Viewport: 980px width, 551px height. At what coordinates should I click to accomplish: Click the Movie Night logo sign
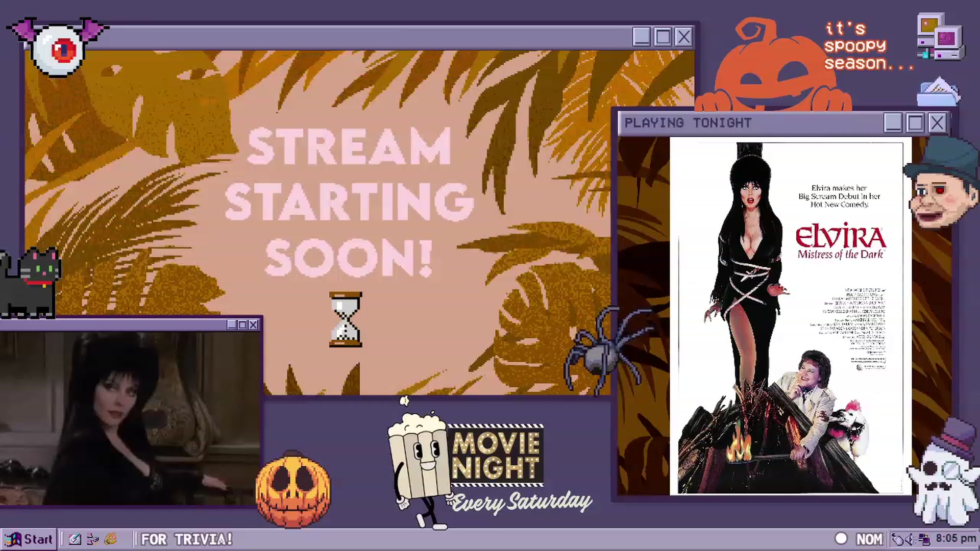pos(495,455)
